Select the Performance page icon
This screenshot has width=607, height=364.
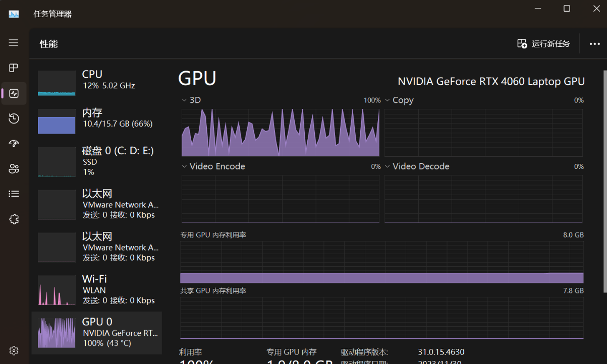14,93
